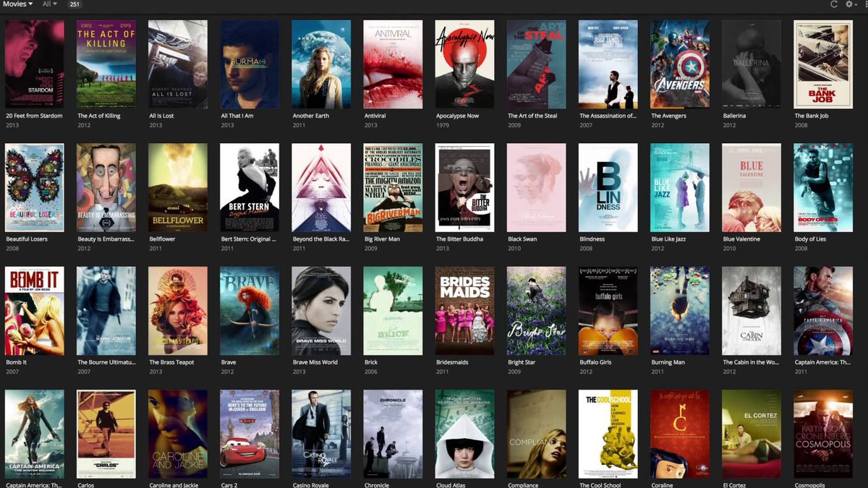
Task: Expand the settings gear dropdown arrow
Action: point(856,4)
